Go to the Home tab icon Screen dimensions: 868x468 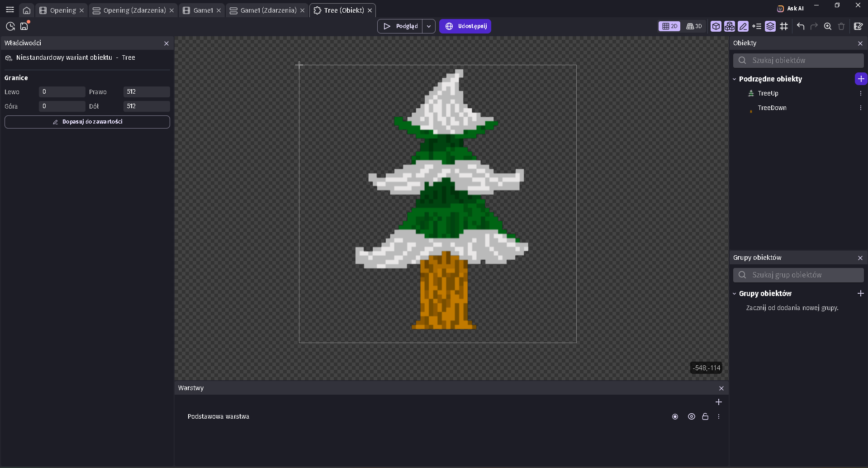(27, 10)
